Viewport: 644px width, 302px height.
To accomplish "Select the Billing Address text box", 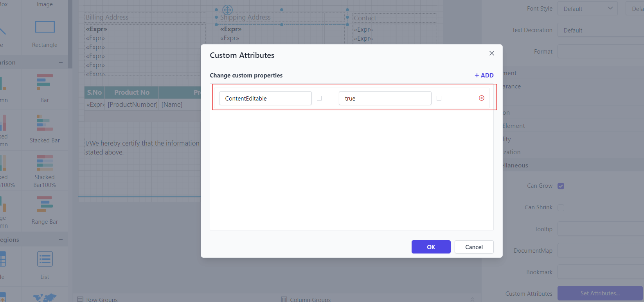I will pos(146,17).
